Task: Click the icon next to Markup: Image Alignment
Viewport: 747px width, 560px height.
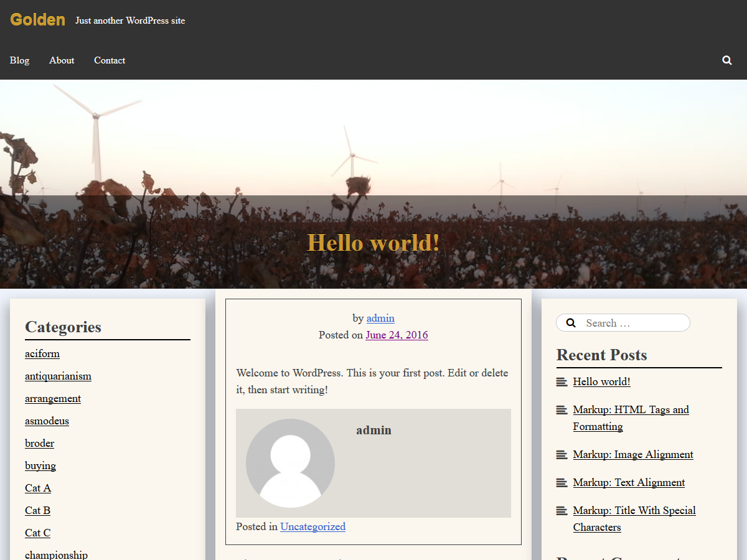Action: coord(561,455)
